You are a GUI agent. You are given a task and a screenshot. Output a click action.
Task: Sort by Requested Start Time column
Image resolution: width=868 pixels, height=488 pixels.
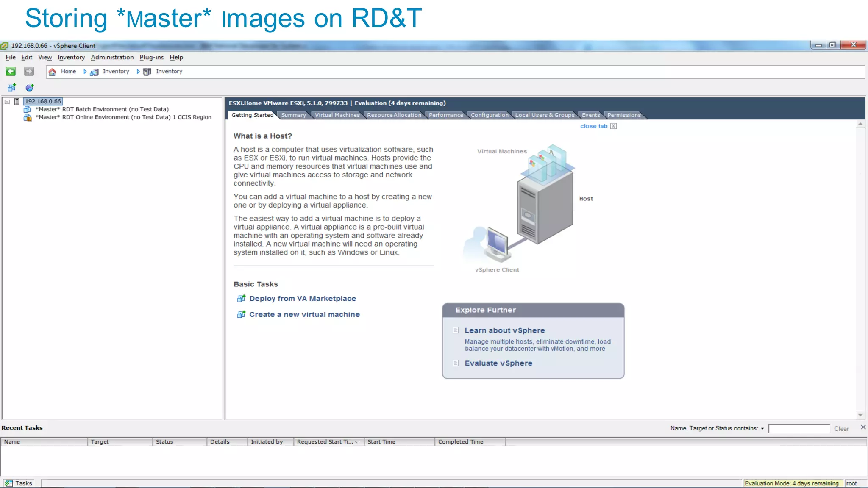[328, 442]
